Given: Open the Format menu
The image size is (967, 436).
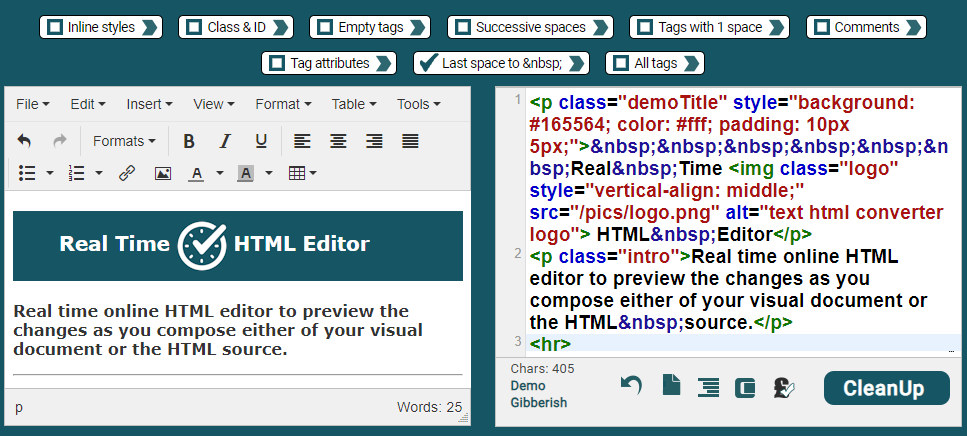Looking at the screenshot, I should tap(283, 104).
